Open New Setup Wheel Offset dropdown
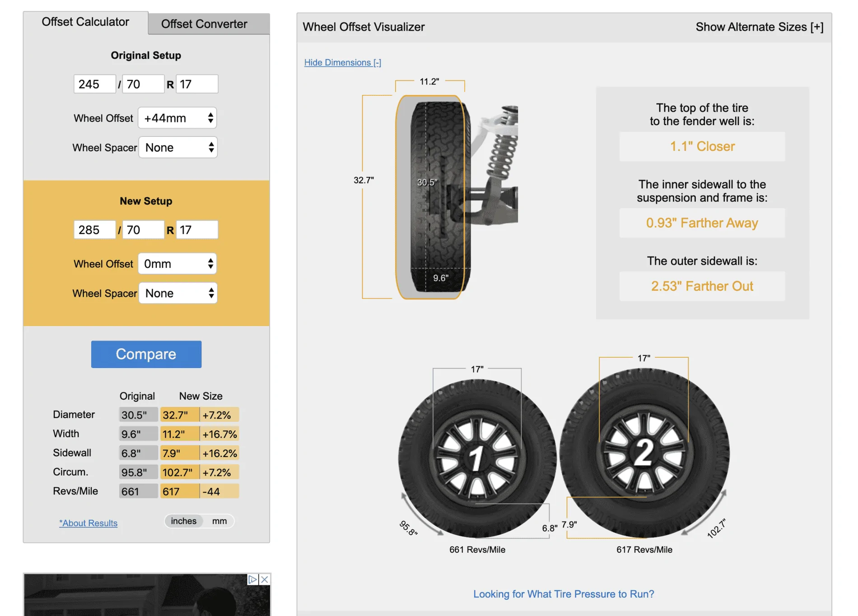The height and width of the screenshot is (616, 858). tap(177, 264)
